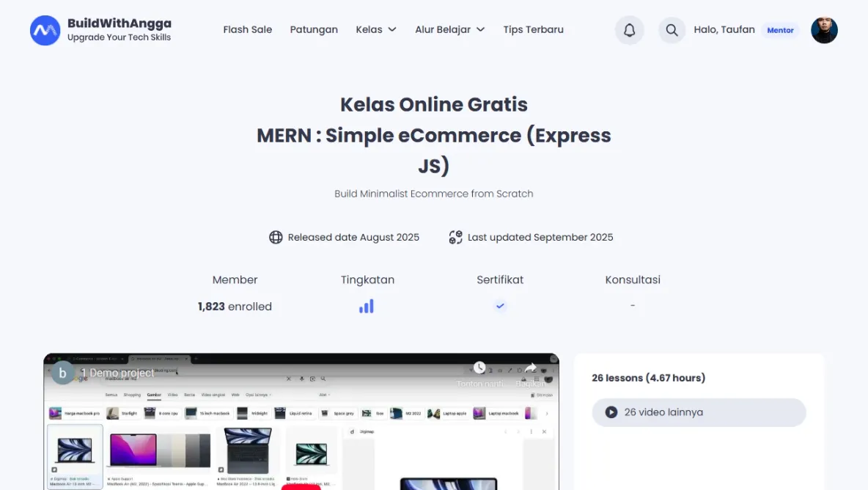Click the microphone icon in Google search bar

302,379
